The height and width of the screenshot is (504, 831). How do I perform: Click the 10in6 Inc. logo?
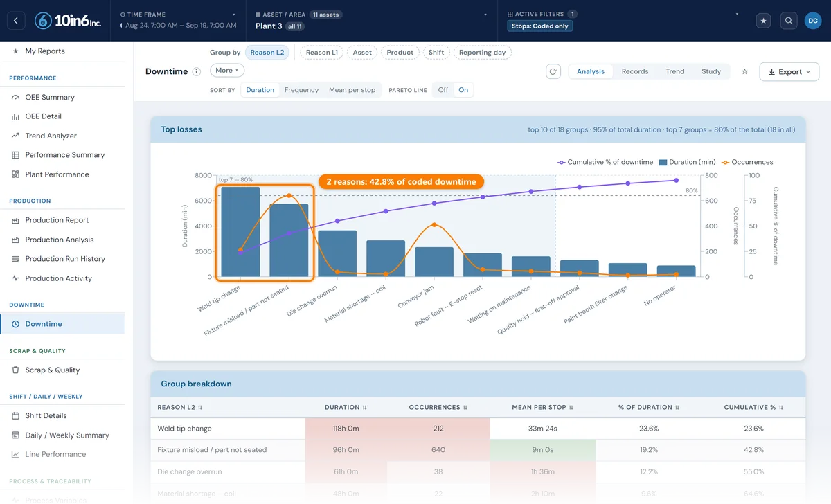[68, 21]
